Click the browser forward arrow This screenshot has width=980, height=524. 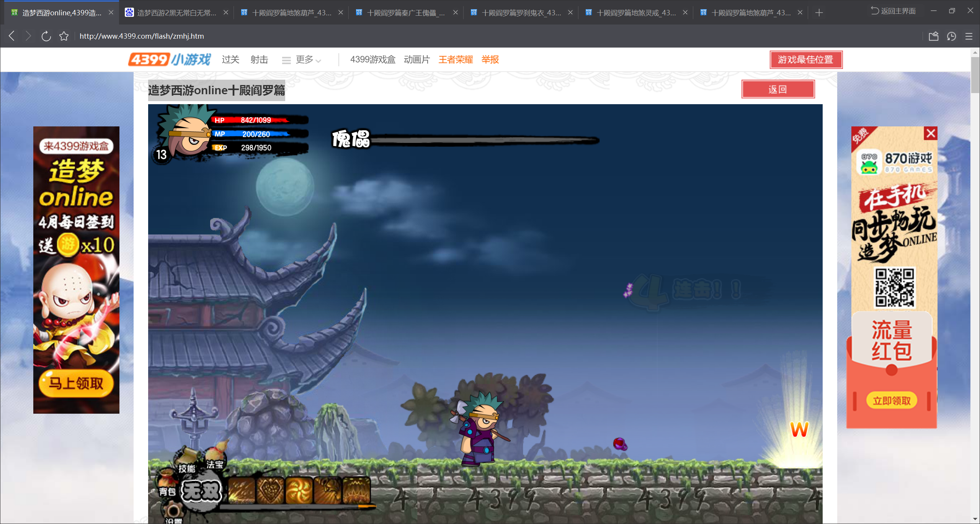pyautogui.click(x=28, y=36)
